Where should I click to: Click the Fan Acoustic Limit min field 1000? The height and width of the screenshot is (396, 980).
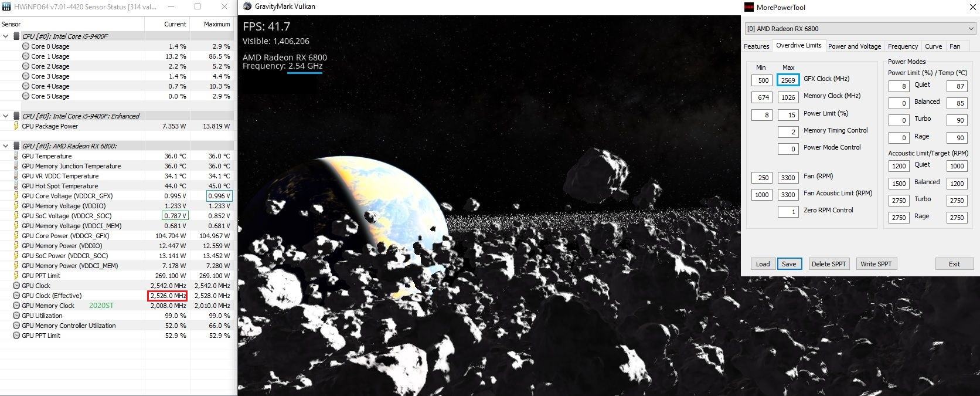pyautogui.click(x=762, y=195)
